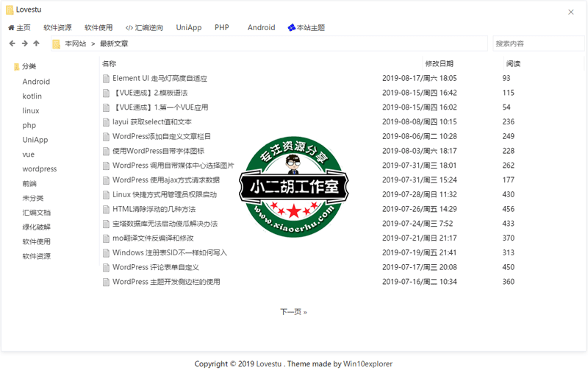588x376 pixels.
Task: Open the 主页 home menu item
Action: coord(19,28)
